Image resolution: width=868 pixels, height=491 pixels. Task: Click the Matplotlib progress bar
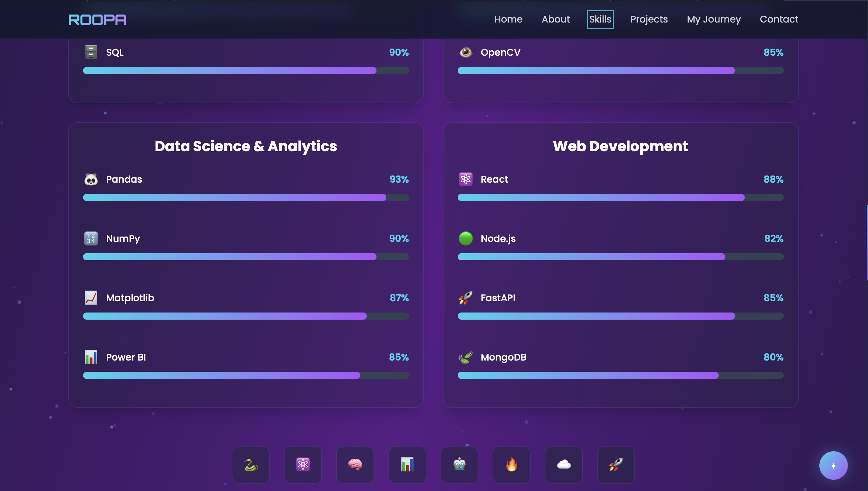[246, 316]
